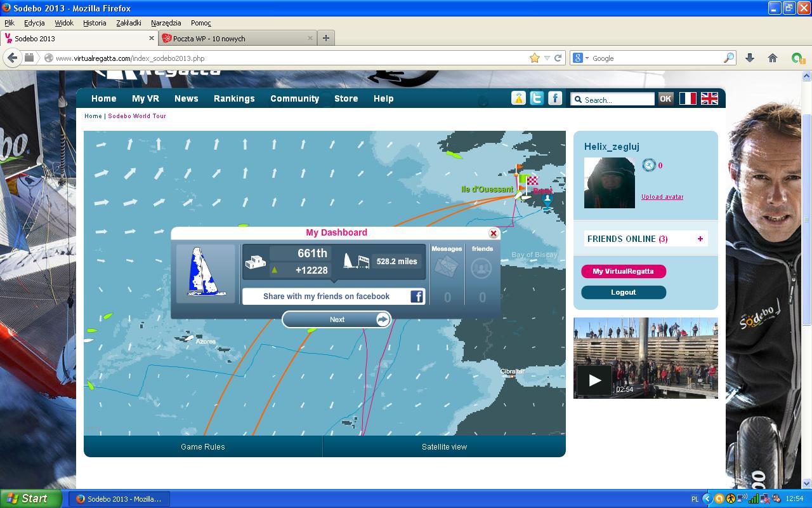Open the Game Rules button below map

203,446
